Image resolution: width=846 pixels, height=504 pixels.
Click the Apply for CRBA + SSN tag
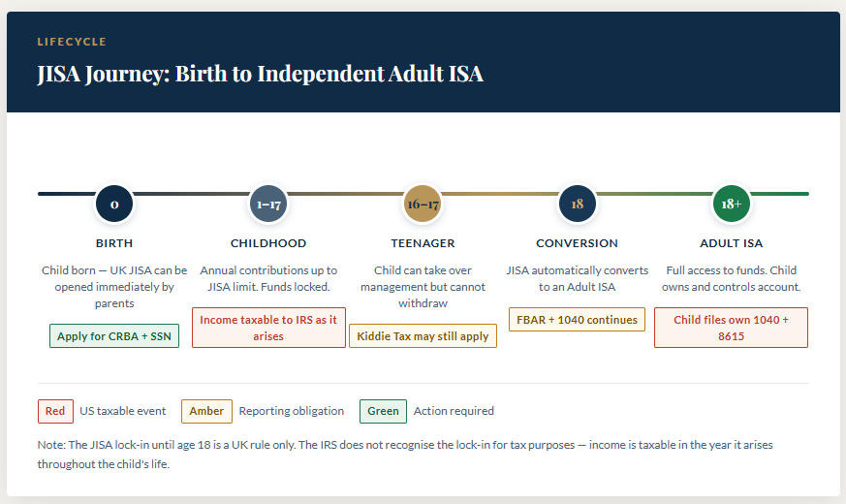pos(114,335)
